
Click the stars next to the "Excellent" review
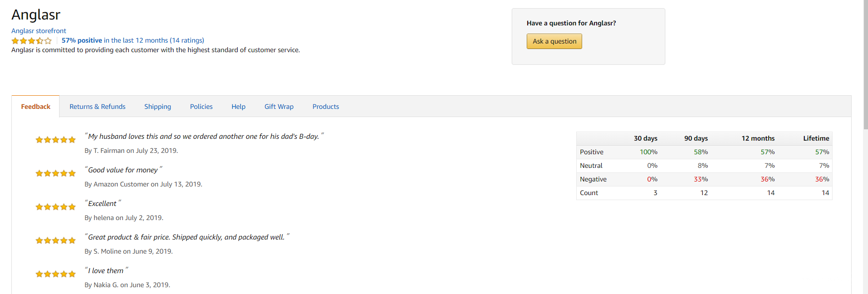55,207
